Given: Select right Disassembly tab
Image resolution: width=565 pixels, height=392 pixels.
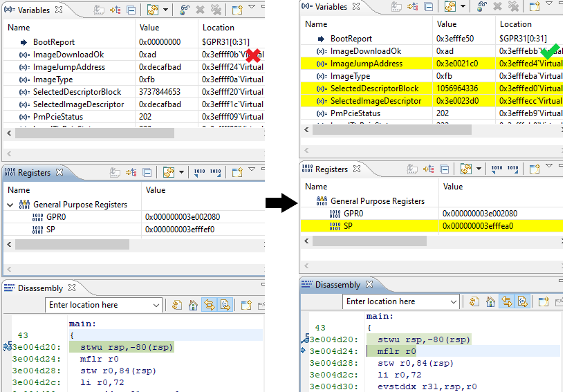Looking at the screenshot, I should (x=337, y=285).
